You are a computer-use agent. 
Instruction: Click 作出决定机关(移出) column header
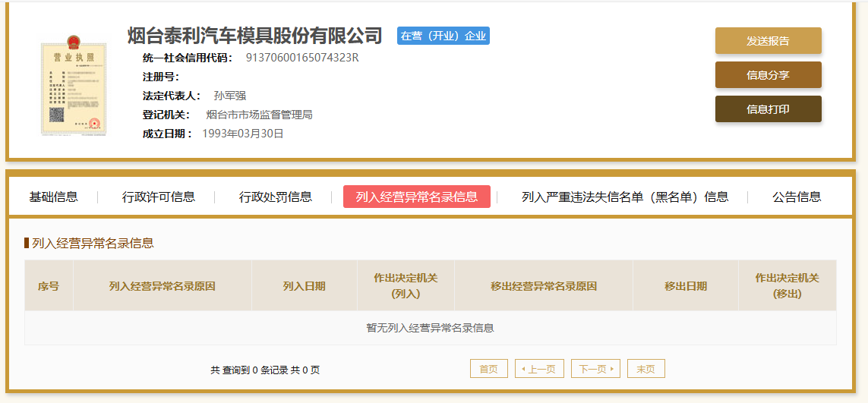tap(788, 286)
